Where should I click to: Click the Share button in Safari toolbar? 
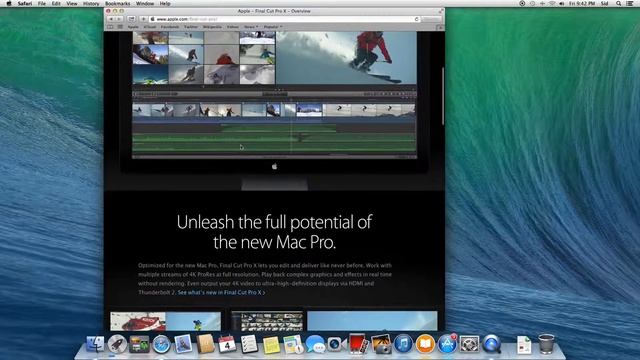tap(131, 19)
